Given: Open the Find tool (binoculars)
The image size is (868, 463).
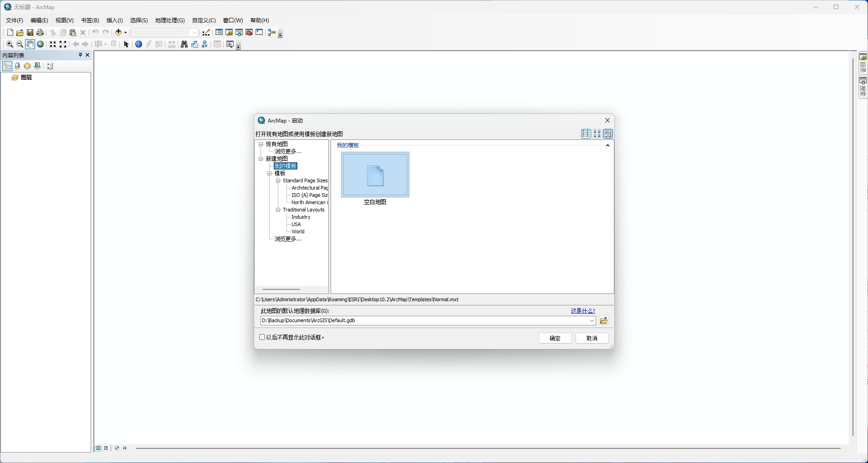Looking at the screenshot, I should (184, 44).
